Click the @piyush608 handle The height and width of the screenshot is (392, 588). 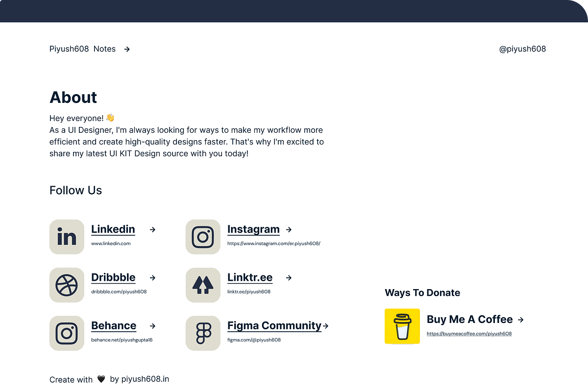coord(522,49)
